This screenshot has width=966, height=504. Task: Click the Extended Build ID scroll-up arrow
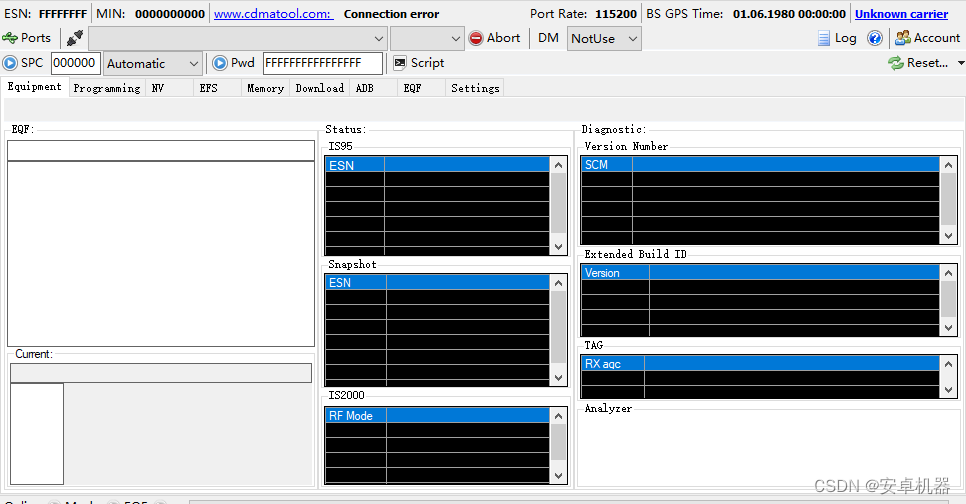tap(949, 272)
